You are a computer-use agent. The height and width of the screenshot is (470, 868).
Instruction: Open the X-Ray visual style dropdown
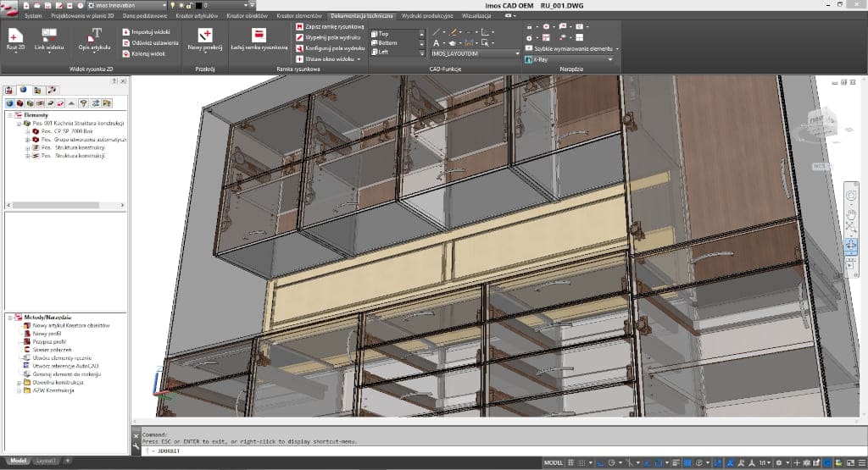(x=609, y=59)
